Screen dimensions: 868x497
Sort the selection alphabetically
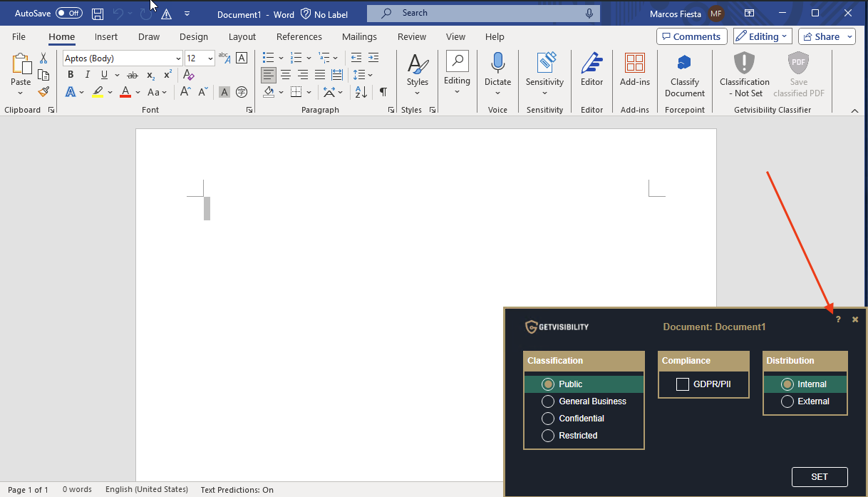pyautogui.click(x=361, y=91)
